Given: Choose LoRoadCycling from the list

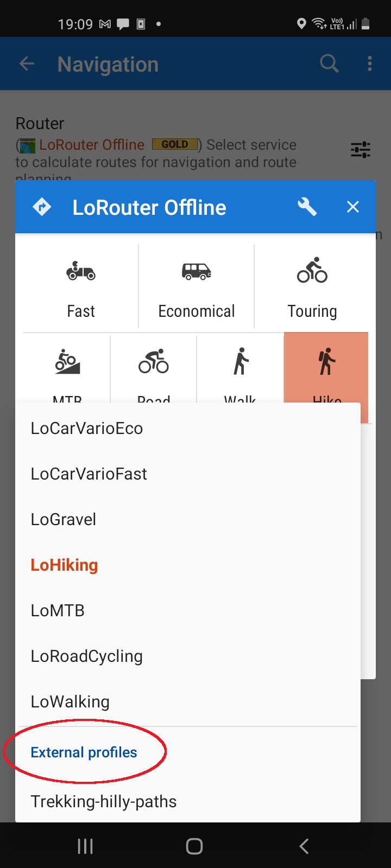Looking at the screenshot, I should tap(87, 656).
